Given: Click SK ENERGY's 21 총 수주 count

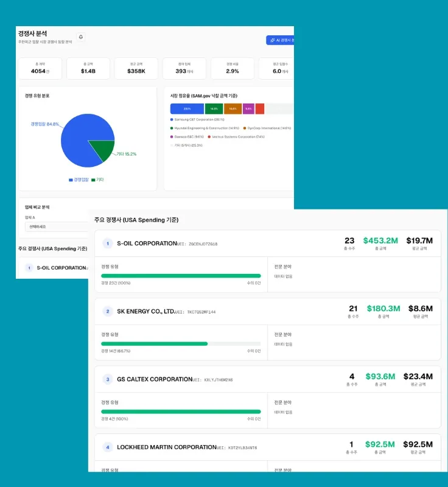Looking at the screenshot, I should point(353,309).
